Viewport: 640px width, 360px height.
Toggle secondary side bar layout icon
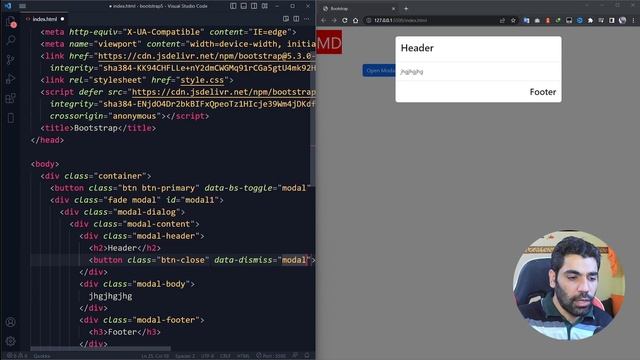tap(254, 6)
